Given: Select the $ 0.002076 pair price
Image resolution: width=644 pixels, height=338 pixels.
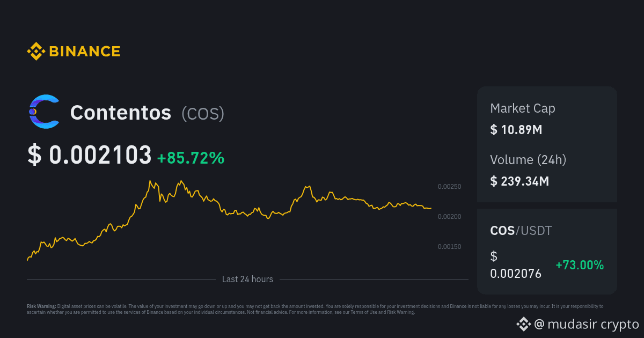Looking at the screenshot, I should (516, 265).
